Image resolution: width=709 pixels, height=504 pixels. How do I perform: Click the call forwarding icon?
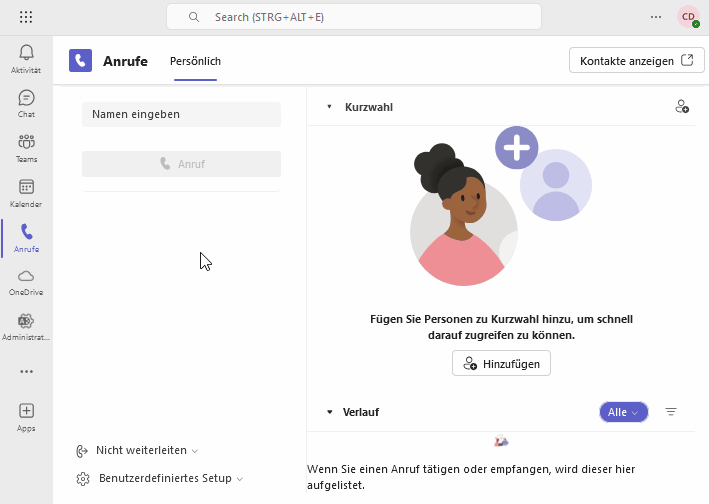82,451
